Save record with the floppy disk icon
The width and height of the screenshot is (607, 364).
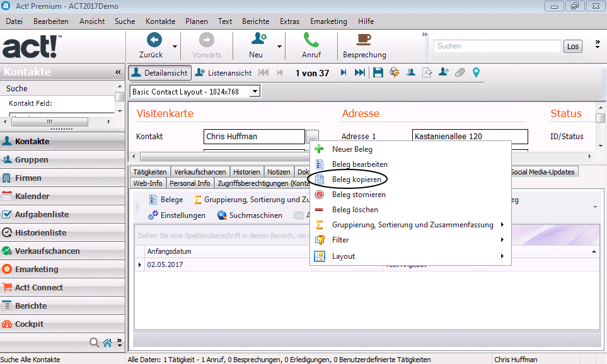click(378, 72)
